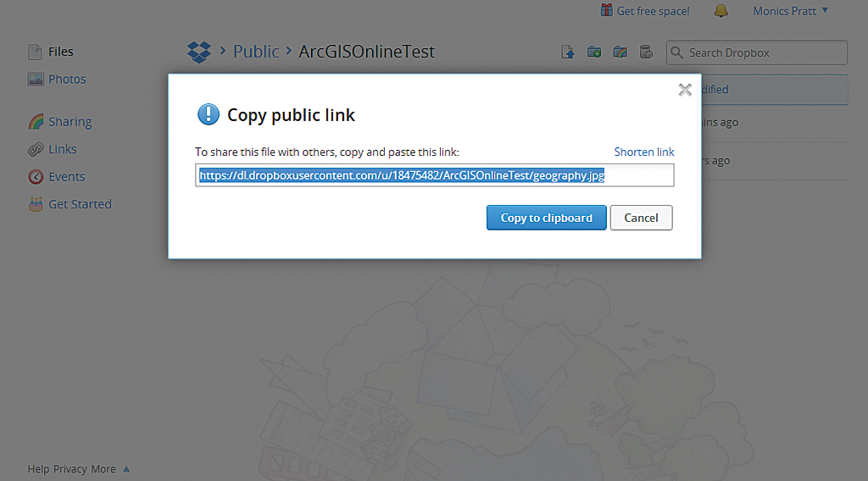The image size is (868, 481).
Task: Click the Dropbox logo in breadcrumb
Action: pyautogui.click(x=198, y=52)
